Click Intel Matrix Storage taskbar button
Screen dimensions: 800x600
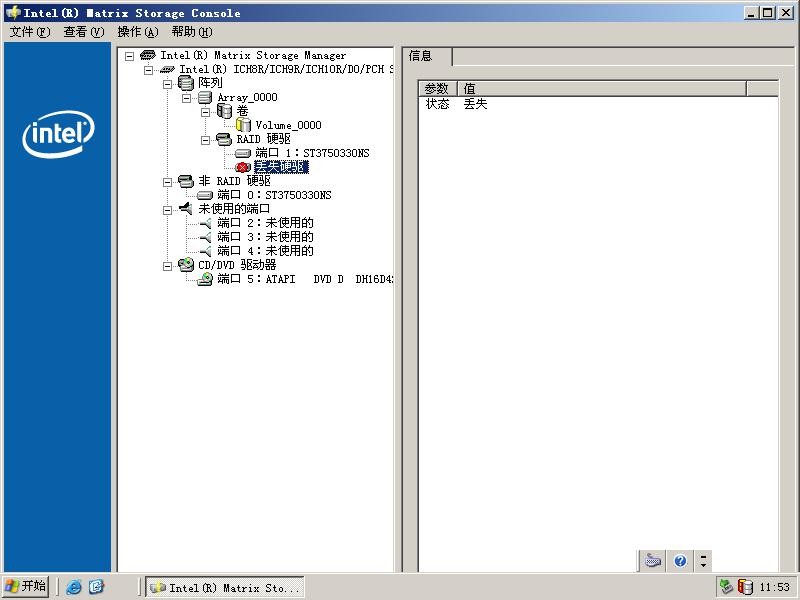click(x=225, y=587)
